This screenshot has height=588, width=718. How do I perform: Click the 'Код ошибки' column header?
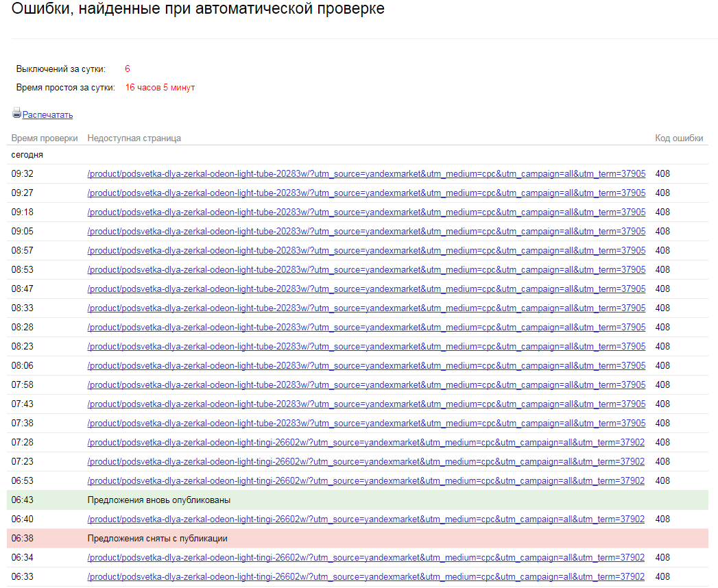pyautogui.click(x=679, y=138)
